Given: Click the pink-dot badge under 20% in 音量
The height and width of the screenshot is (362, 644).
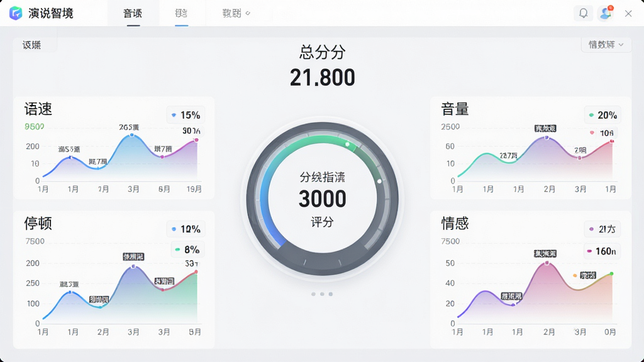Looking at the screenshot, I should (x=602, y=133).
